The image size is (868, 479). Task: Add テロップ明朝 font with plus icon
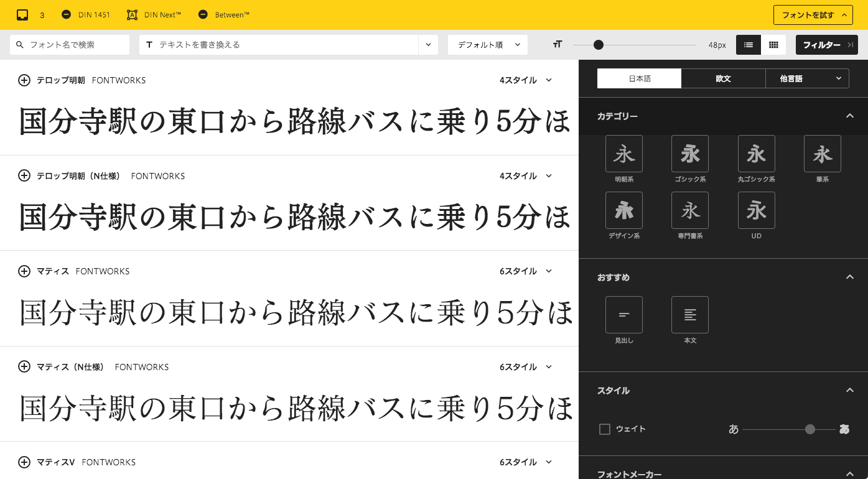pos(24,80)
